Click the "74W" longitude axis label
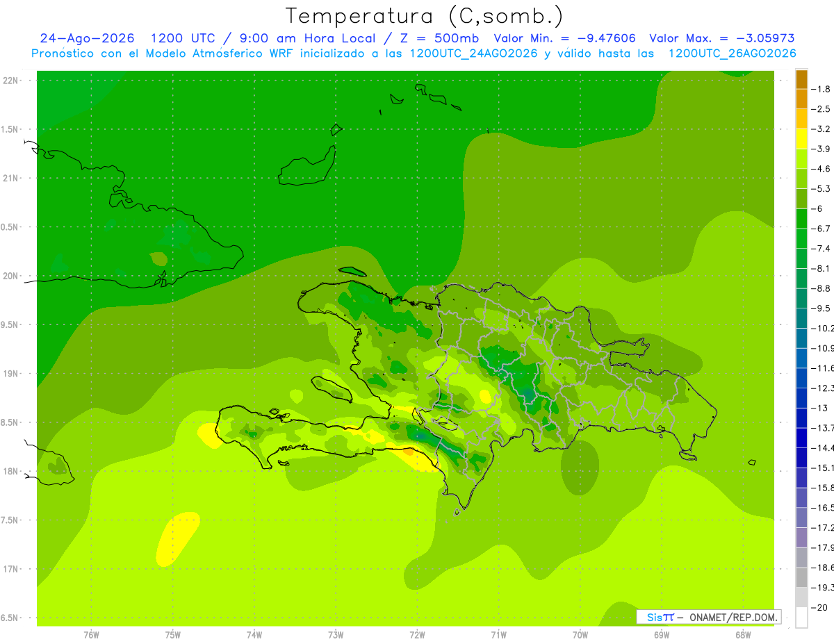Image resolution: width=834 pixels, height=644 pixels. click(x=254, y=635)
